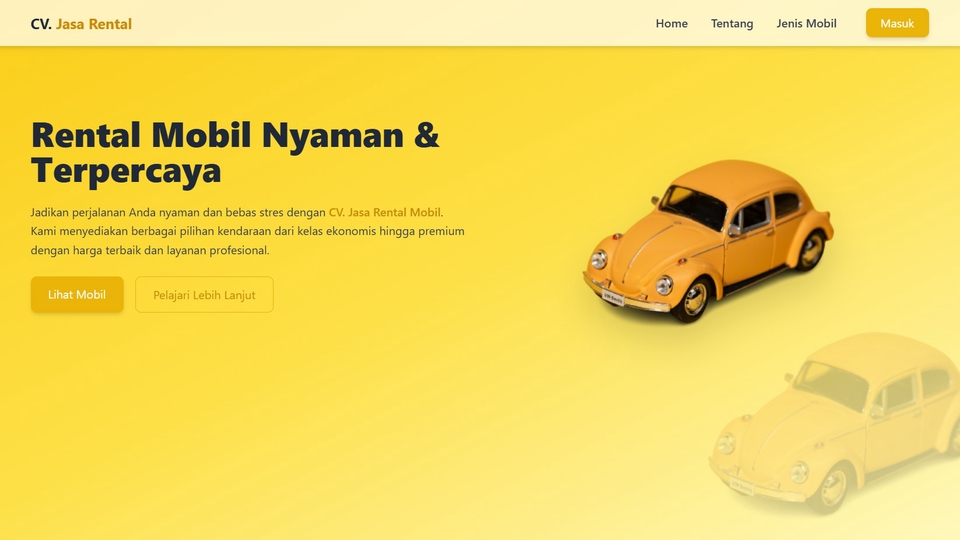
Task: Click the orange car's windshield
Action: click(x=693, y=206)
